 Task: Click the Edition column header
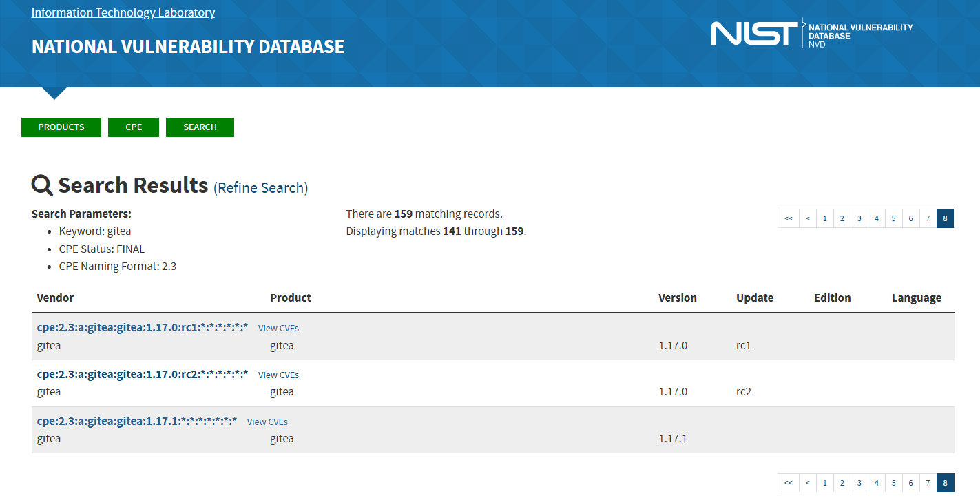point(833,298)
